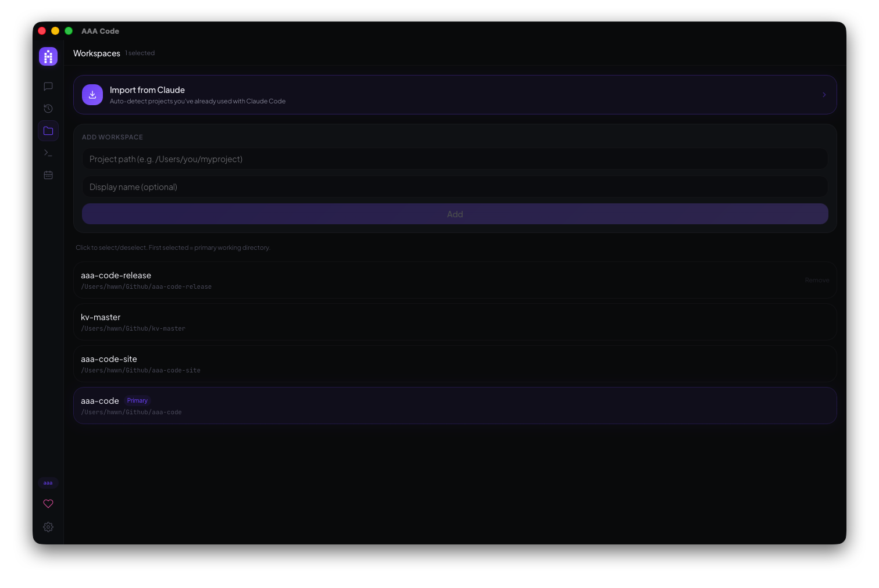Remove the aaa-code-release workspace
Image resolution: width=879 pixels, height=588 pixels.
tap(817, 280)
